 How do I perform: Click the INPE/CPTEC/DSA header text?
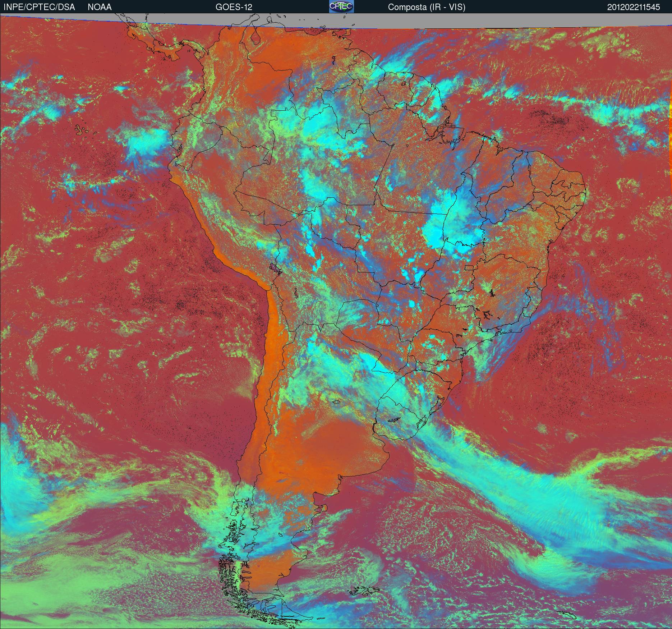point(39,7)
